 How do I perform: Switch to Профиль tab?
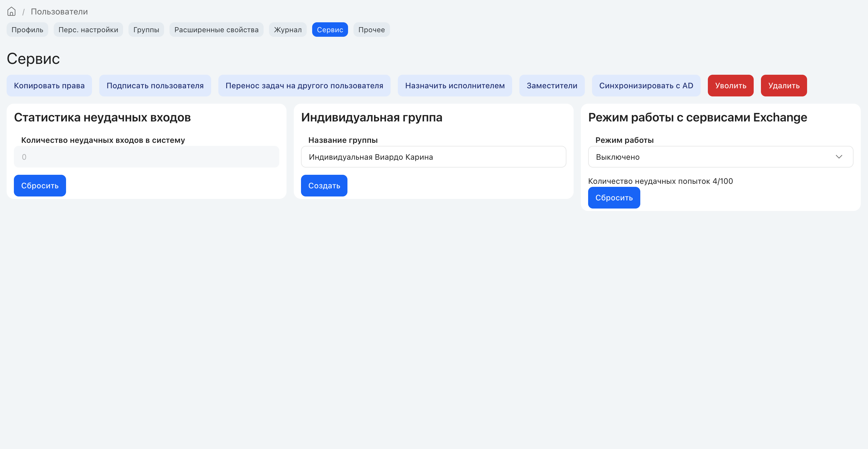click(27, 30)
